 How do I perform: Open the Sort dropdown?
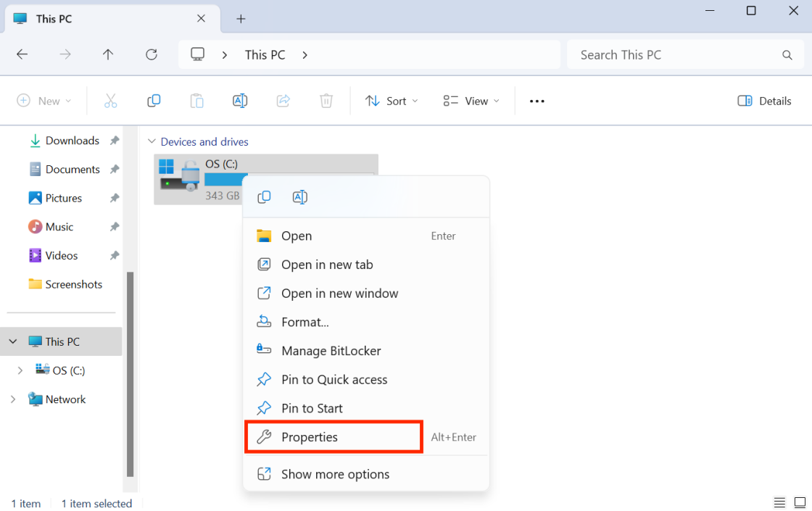click(x=391, y=101)
